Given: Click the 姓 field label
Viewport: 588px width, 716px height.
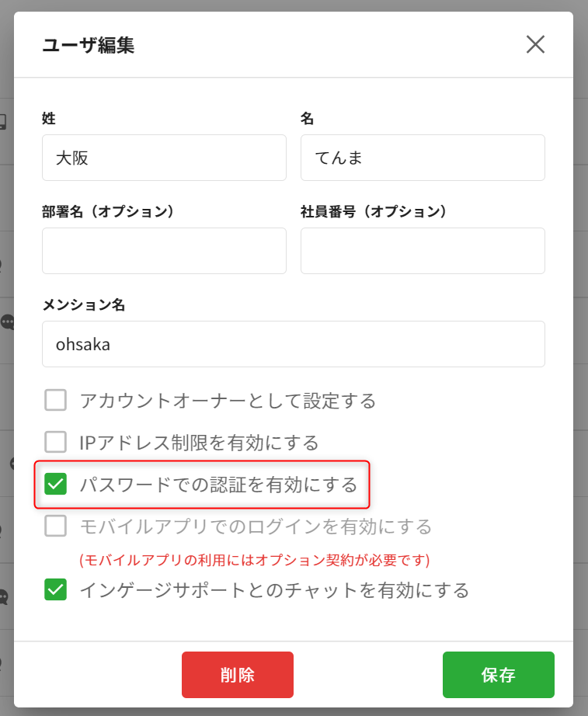Looking at the screenshot, I should pos(49,118).
